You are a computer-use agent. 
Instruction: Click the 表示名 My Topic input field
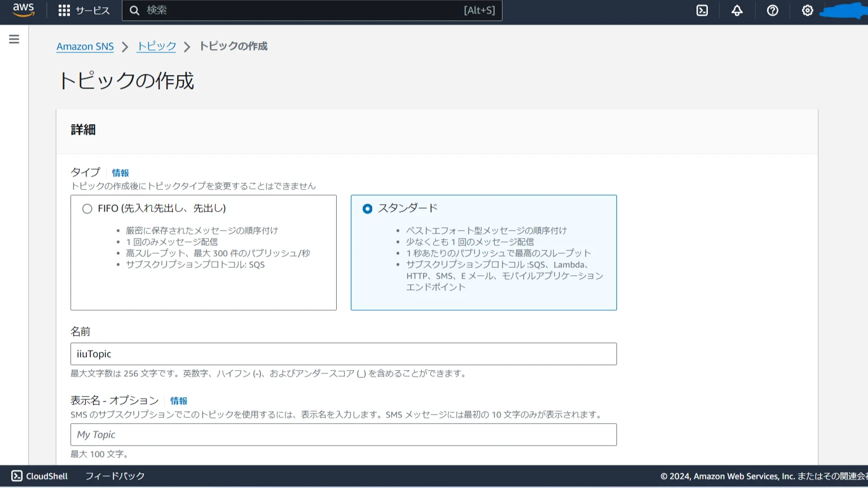pyautogui.click(x=343, y=434)
